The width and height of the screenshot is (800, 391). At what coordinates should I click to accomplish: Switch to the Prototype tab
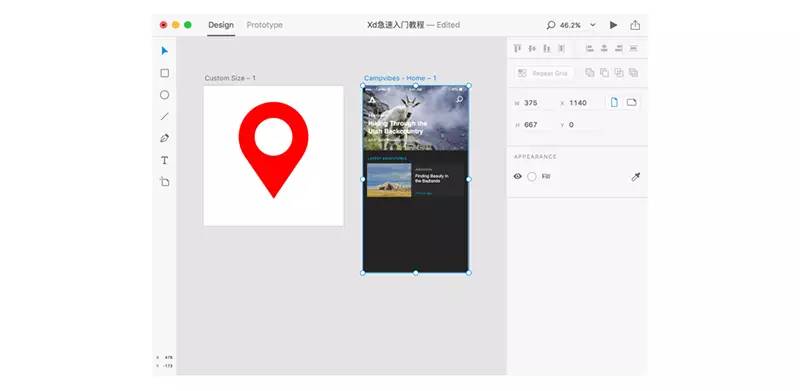pyautogui.click(x=264, y=25)
